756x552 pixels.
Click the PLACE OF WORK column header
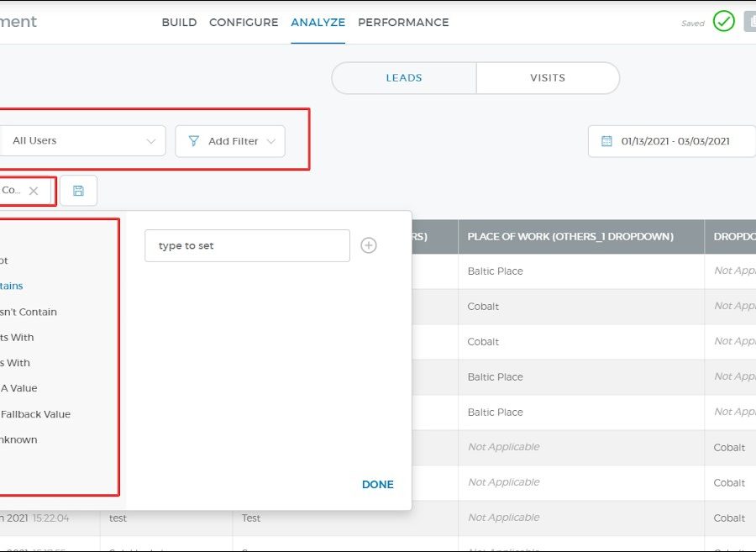coord(570,237)
